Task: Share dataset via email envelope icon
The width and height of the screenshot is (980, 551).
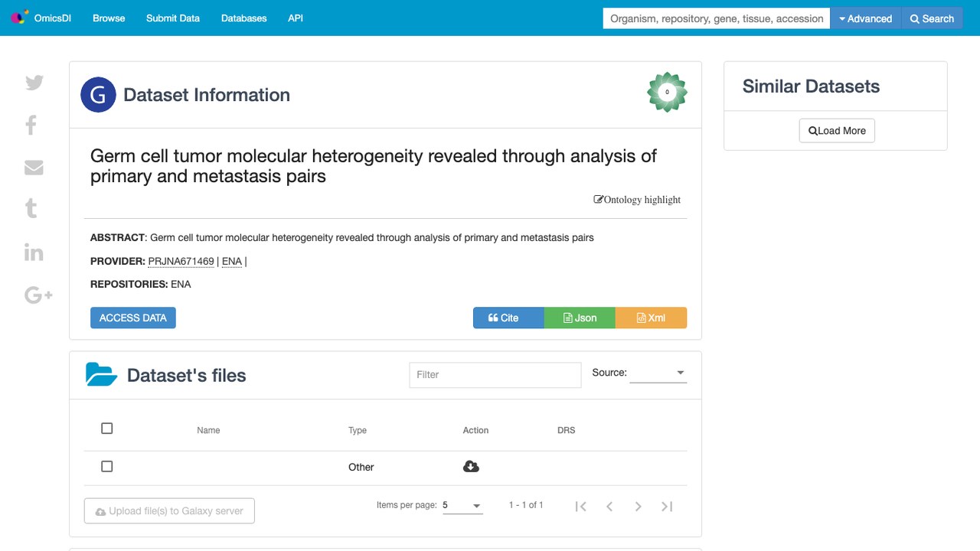Action: pos(34,168)
